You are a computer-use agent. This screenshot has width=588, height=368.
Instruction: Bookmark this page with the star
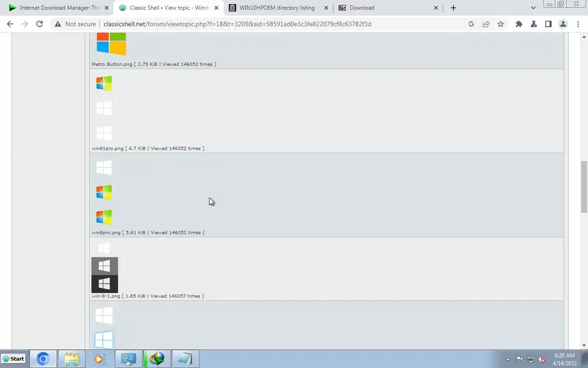pos(501,24)
